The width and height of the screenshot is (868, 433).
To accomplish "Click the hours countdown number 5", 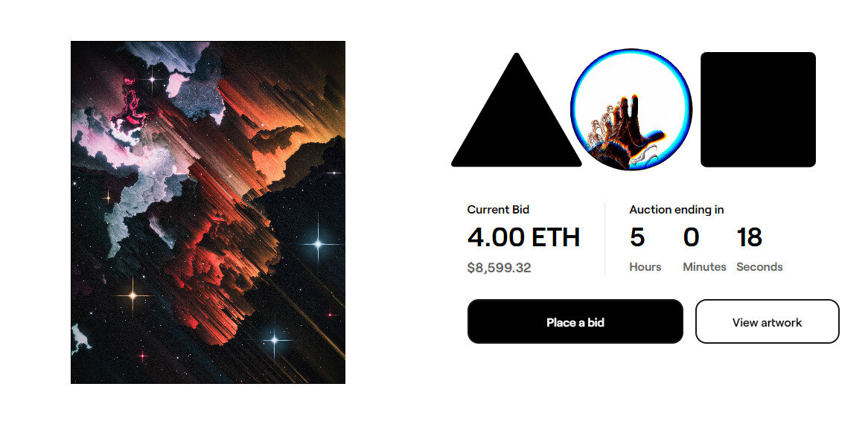I will (637, 237).
